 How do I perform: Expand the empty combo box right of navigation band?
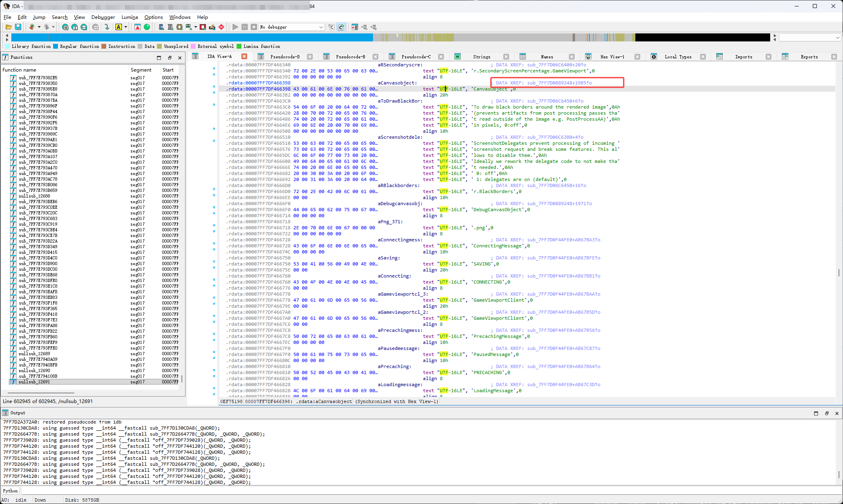point(837,38)
